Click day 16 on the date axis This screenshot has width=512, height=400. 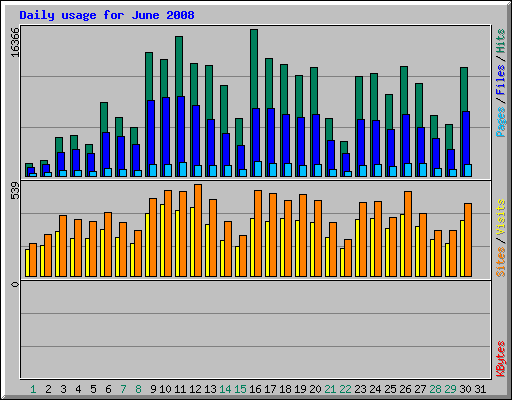[255, 389]
